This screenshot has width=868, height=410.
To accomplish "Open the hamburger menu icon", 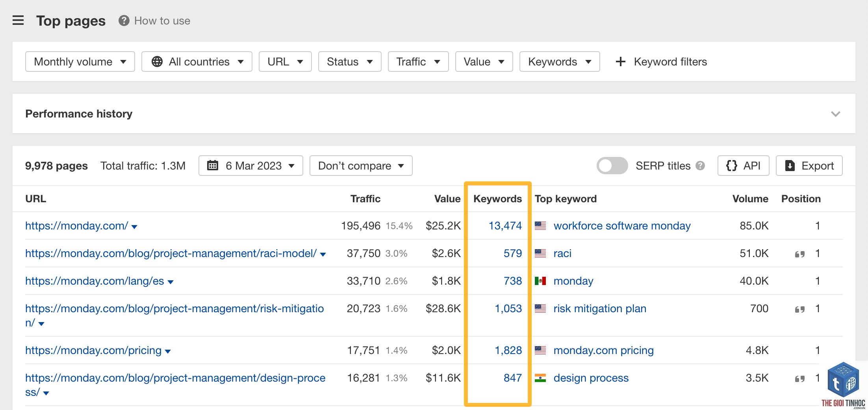I will coord(18,20).
